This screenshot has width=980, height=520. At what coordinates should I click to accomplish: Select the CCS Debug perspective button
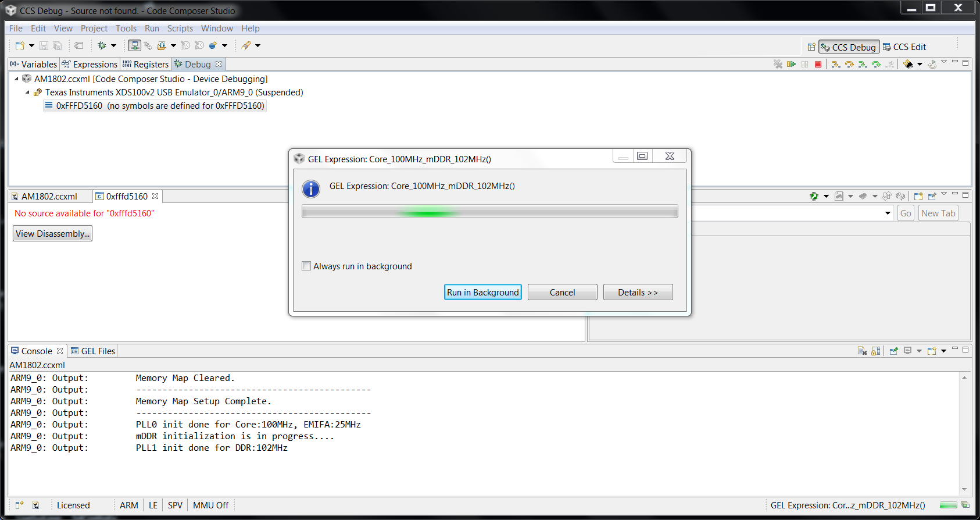[x=849, y=47]
